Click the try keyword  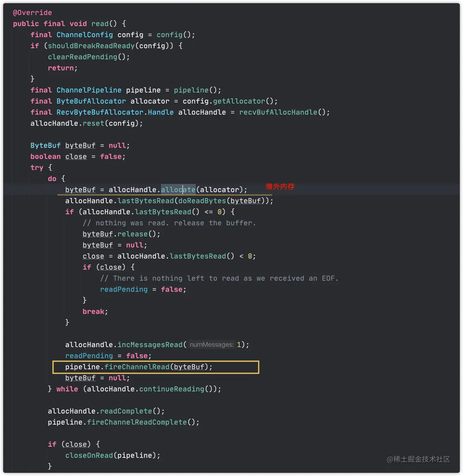37,168
